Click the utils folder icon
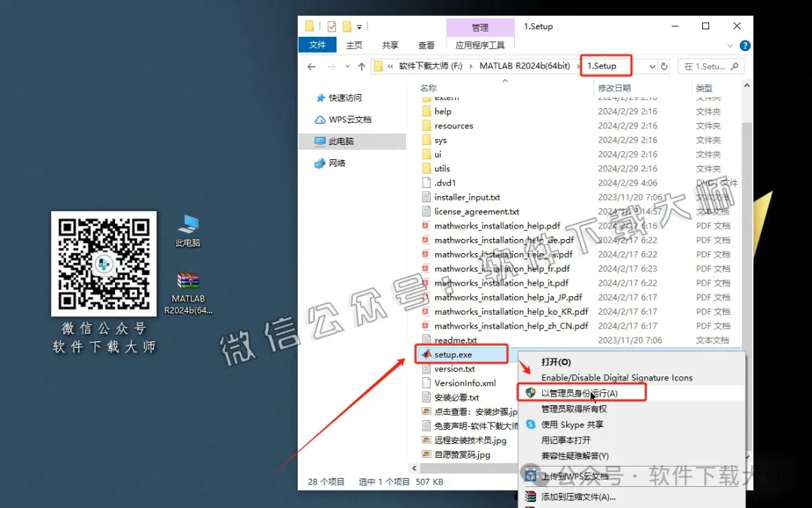 tap(426, 168)
